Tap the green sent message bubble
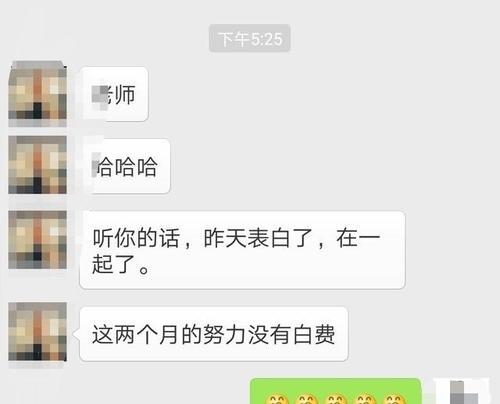The height and width of the screenshot is (404, 500). click(x=336, y=391)
